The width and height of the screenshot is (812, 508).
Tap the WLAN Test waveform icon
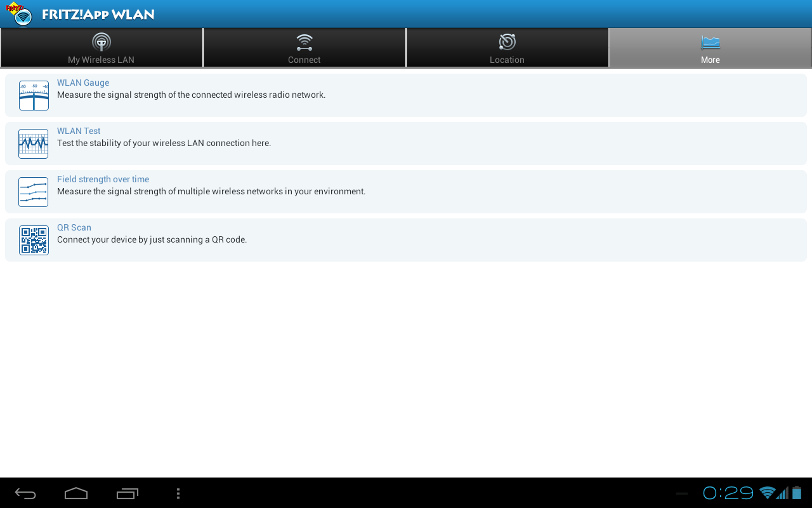(x=34, y=144)
